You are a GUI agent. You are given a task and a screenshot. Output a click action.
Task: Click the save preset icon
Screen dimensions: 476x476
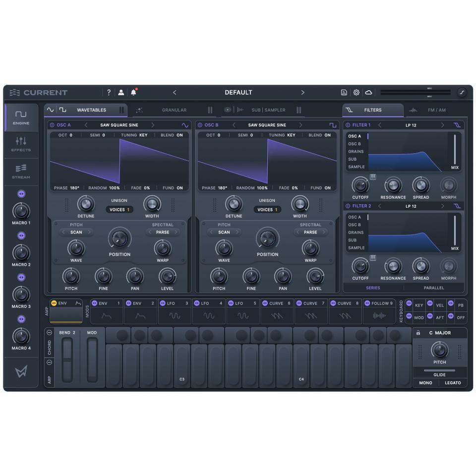344,93
